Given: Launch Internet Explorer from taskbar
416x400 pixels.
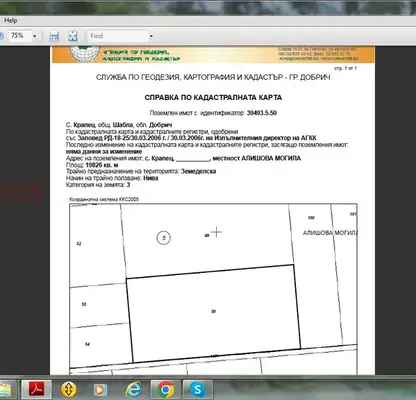Looking at the screenshot, I should point(133,389).
